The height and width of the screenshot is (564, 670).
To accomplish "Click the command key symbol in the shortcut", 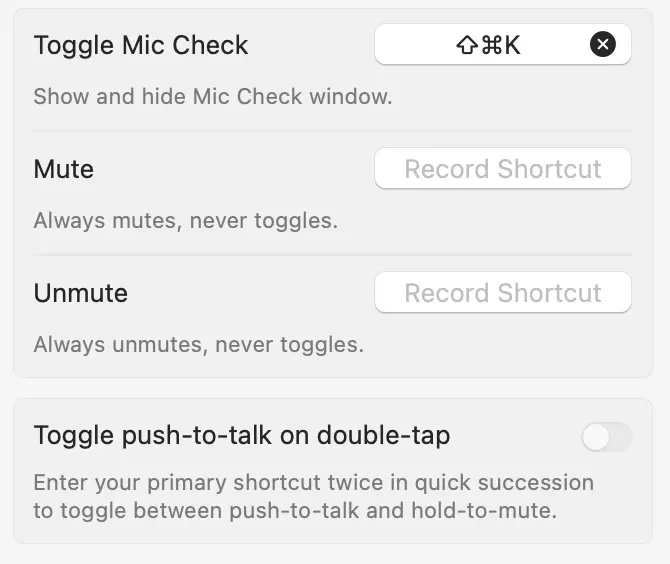I will pyautogui.click(x=491, y=45).
